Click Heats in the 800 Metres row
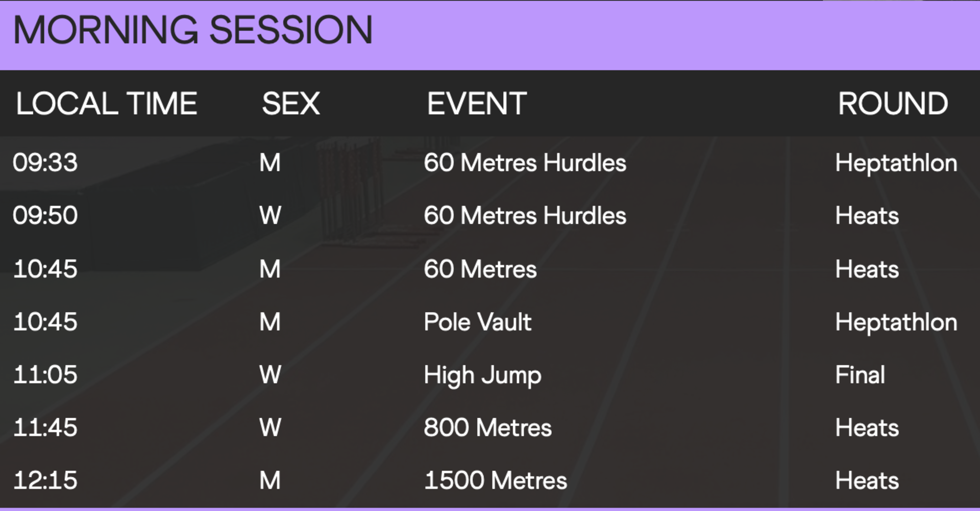Screen dimensions: 980x511 tap(867, 428)
